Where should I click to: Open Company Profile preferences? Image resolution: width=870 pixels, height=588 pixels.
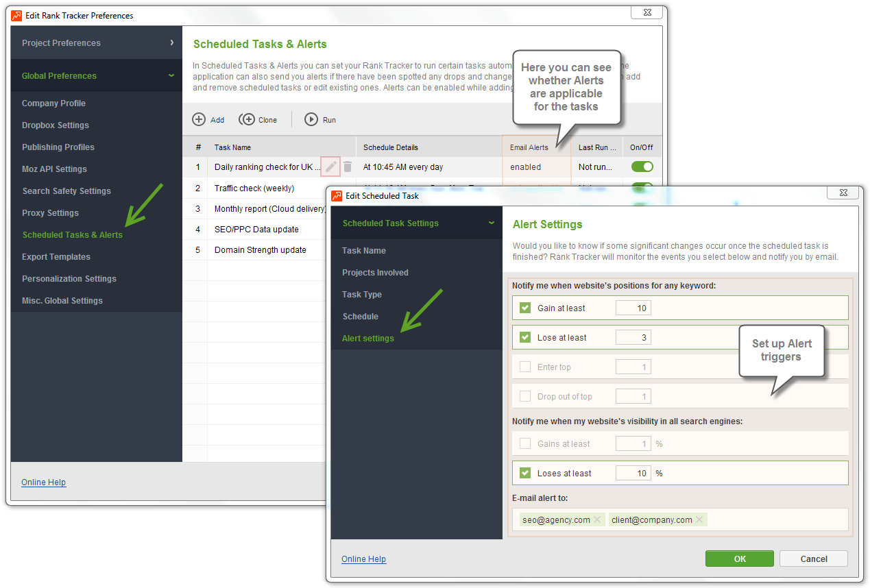(x=53, y=103)
